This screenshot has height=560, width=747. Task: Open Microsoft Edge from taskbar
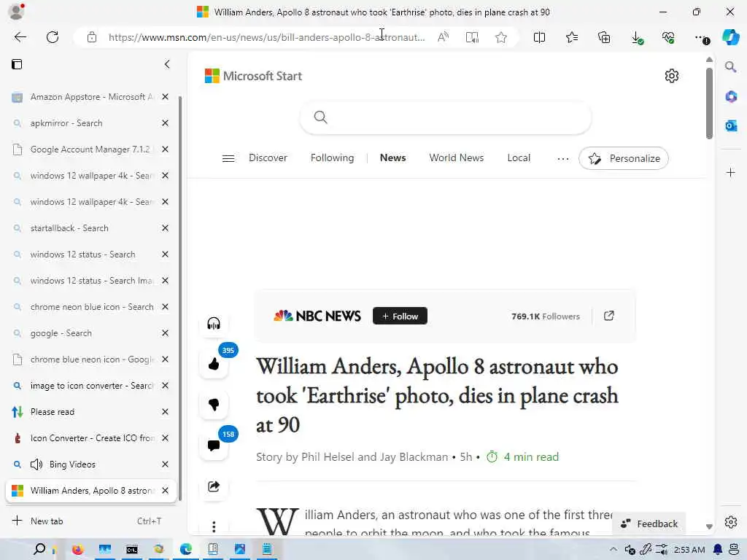186,550
